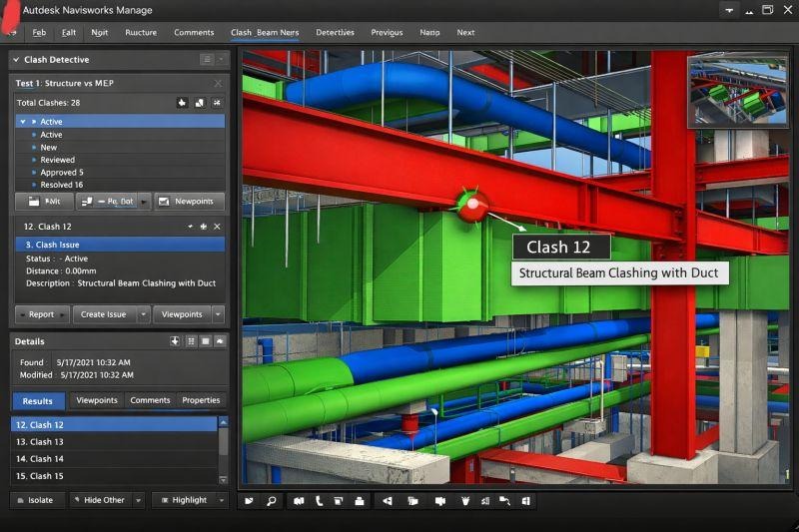Screen dimensions: 799x532
Task: Open the Create Issue dropdown arrow
Action: tap(144, 314)
